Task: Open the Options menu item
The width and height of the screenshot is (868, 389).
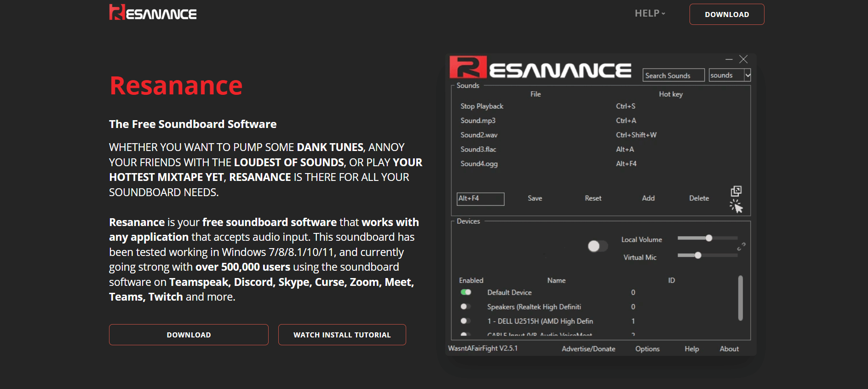Action: point(647,349)
